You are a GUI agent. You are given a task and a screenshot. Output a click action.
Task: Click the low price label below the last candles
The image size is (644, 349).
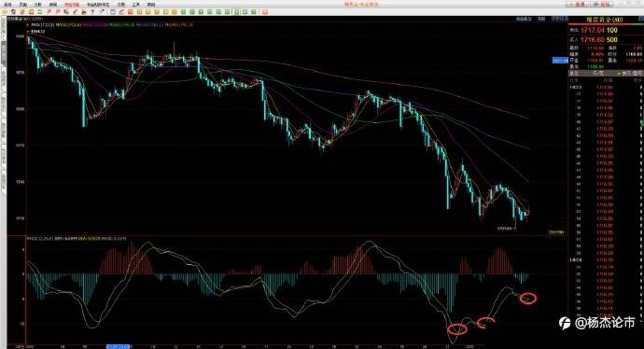pos(504,228)
